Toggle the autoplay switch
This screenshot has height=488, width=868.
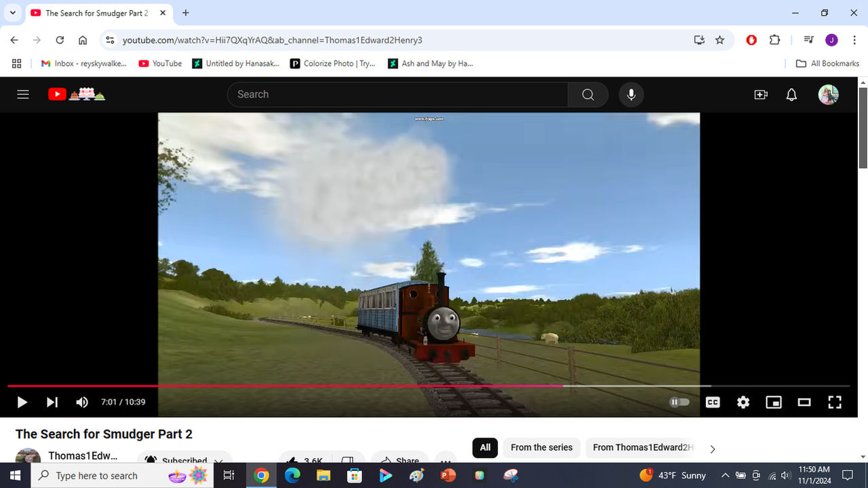tap(679, 402)
